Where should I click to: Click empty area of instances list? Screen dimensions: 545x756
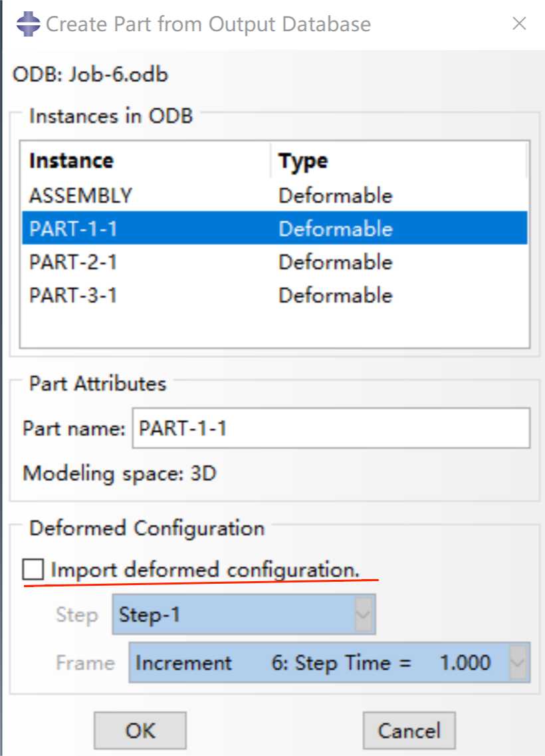coord(274,329)
